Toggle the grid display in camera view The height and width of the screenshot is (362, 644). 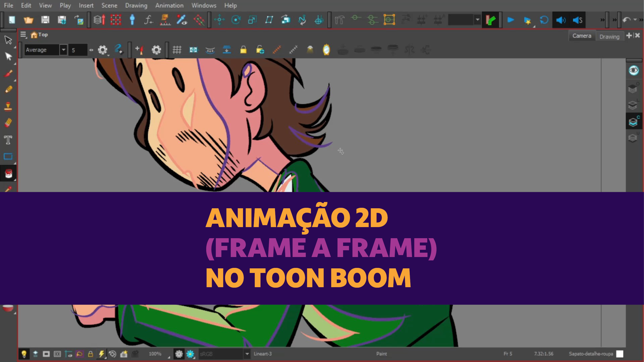[177, 50]
